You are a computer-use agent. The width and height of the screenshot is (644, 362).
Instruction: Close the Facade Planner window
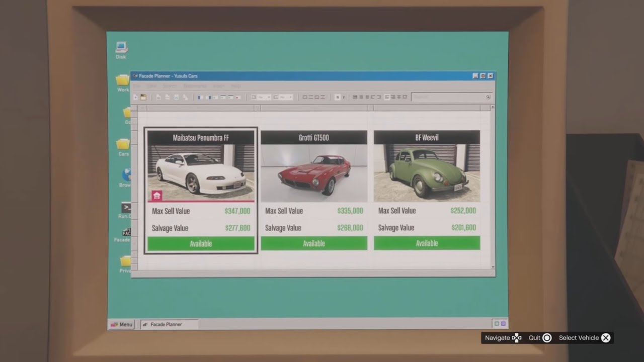pyautogui.click(x=491, y=76)
